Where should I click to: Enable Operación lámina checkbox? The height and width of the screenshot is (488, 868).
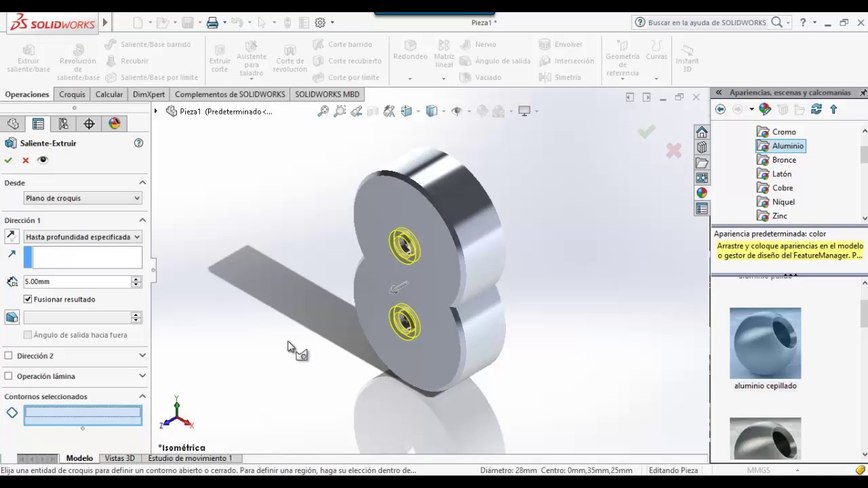coord(8,375)
